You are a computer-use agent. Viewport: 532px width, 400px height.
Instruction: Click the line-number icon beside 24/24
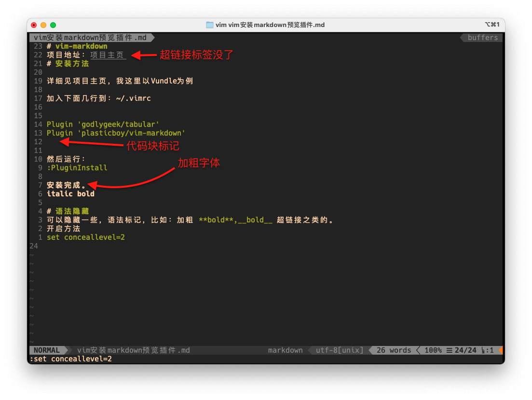[x=449, y=350]
